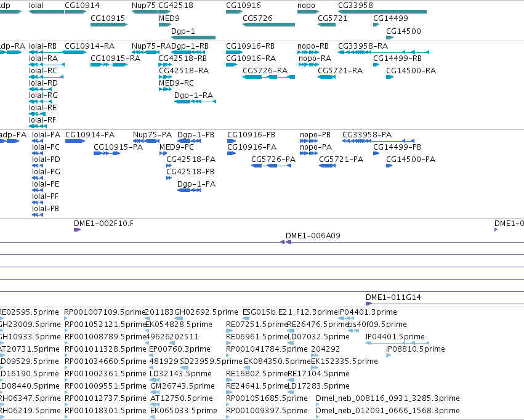Image resolution: width=524 pixels, height=420 pixels.
Task: Click the GH02692.5prime EST label
Action: tap(206, 312)
